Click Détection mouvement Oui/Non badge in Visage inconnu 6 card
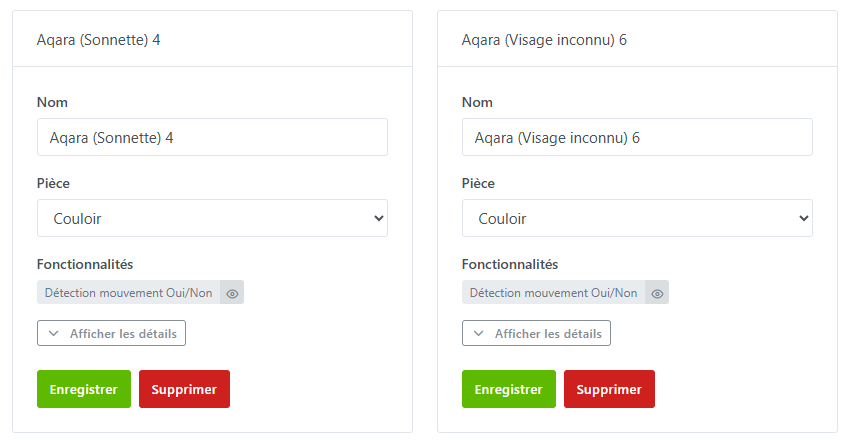This screenshot has width=845, height=441. pos(554,293)
